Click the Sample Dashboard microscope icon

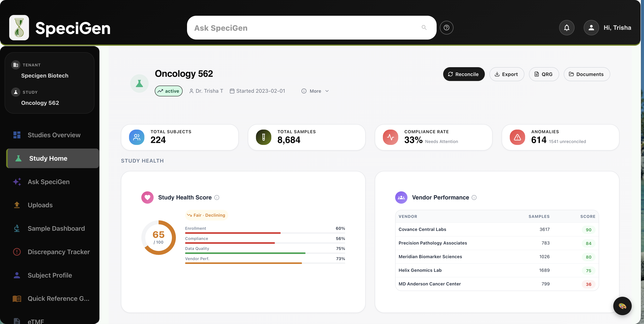(17, 228)
